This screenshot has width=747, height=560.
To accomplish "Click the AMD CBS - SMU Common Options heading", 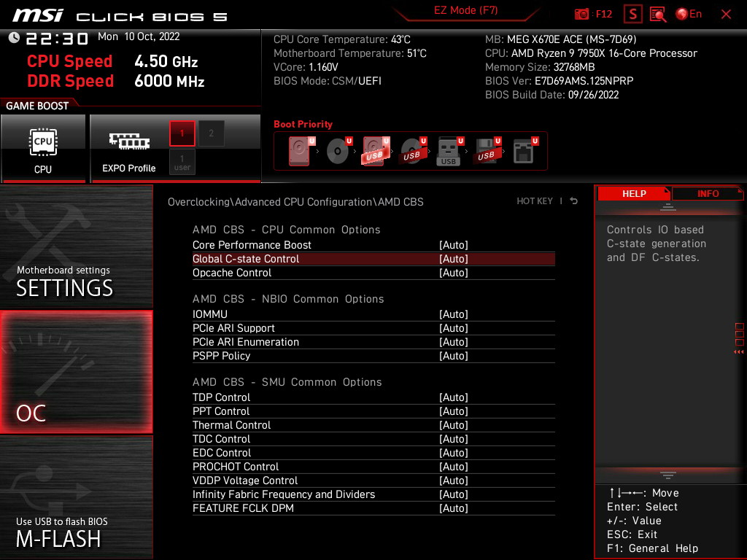I will tap(287, 382).
